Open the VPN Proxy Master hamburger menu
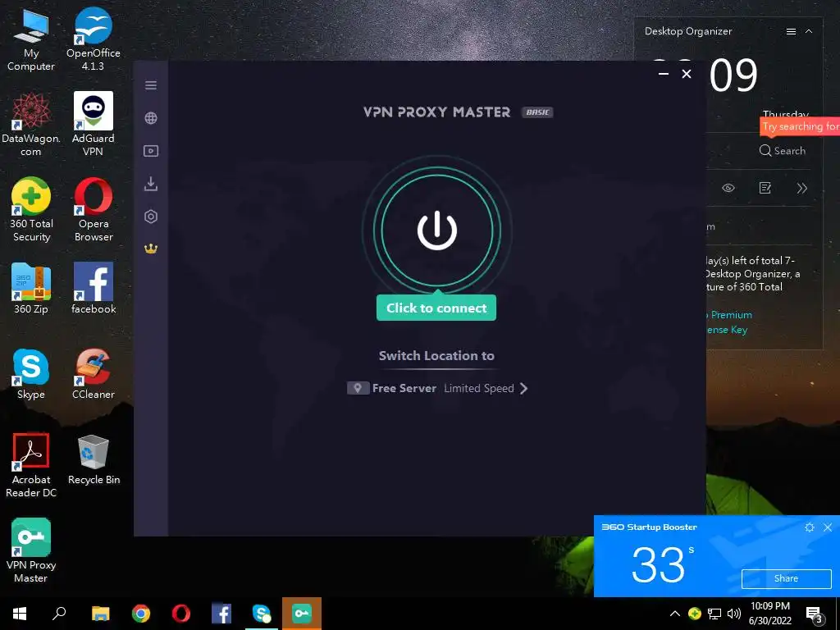Viewport: 840px width, 630px height. click(x=151, y=85)
